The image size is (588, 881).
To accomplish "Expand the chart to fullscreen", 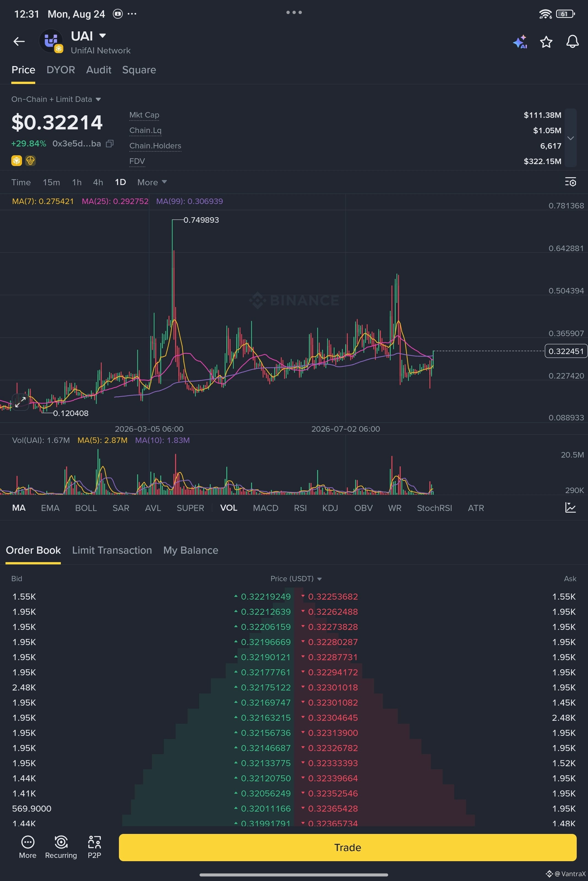I will 20,402.
